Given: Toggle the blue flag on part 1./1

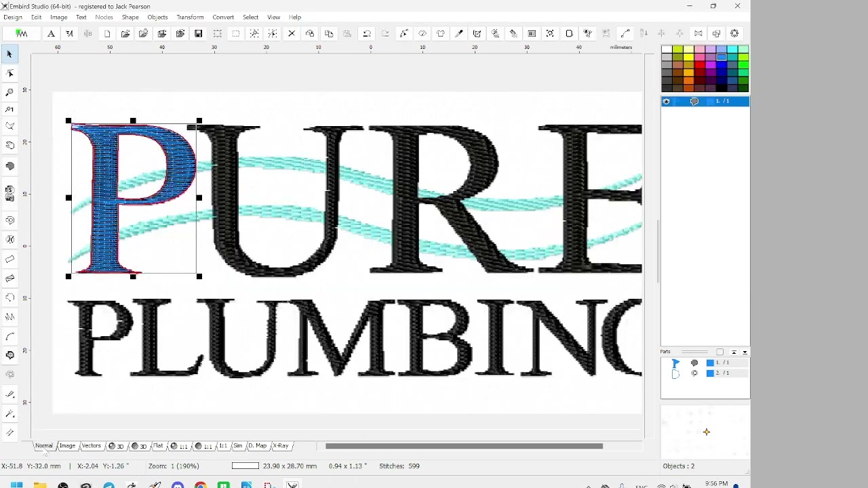Looking at the screenshot, I should click(x=675, y=363).
